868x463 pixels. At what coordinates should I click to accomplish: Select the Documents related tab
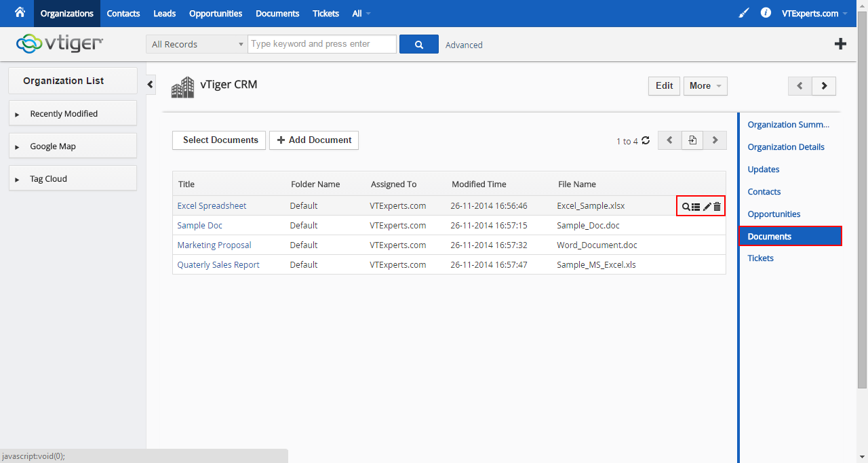click(791, 236)
